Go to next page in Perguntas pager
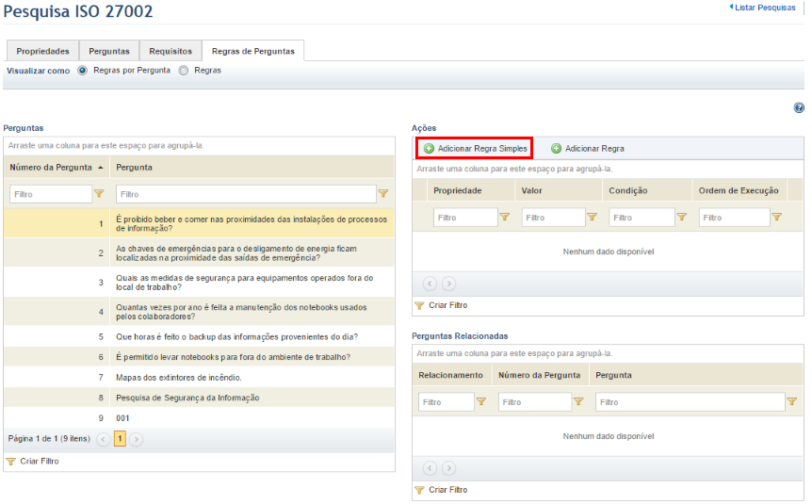 [137, 439]
